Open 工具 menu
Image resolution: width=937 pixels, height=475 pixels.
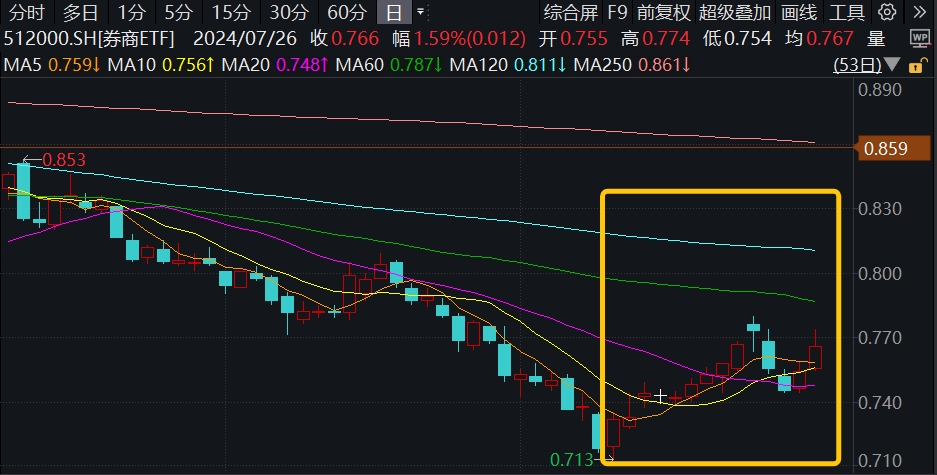847,12
